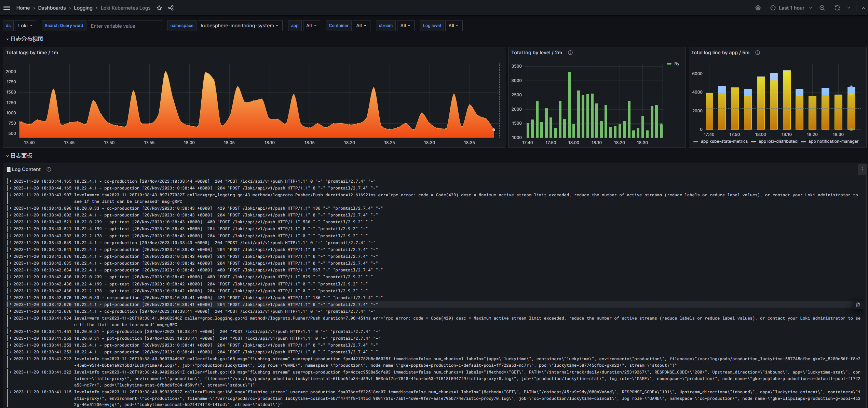
Task: Click the share dashboard icon
Action: pyautogui.click(x=171, y=8)
